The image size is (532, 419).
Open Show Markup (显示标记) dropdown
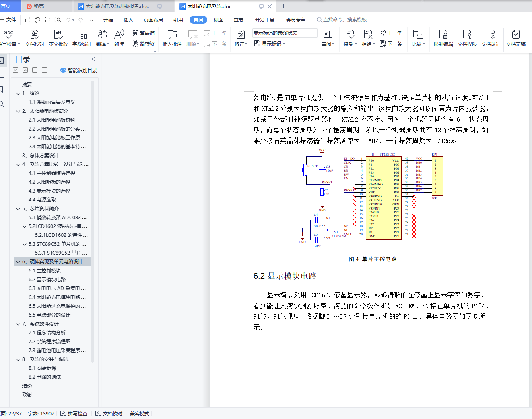269,44
